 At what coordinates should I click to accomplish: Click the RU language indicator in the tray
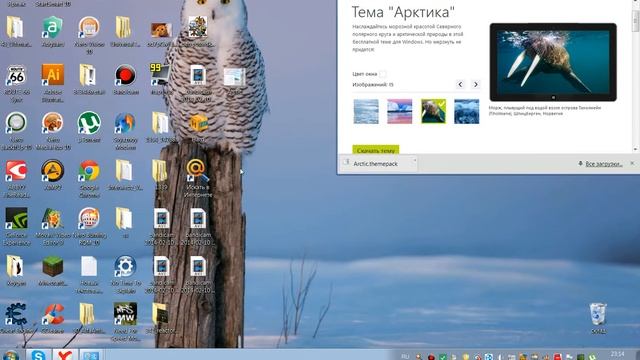pos(405,356)
